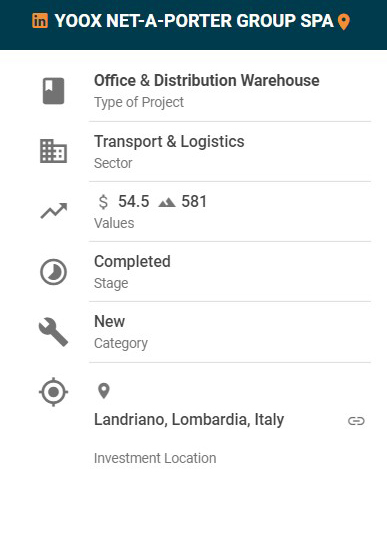Click the gray pin above Landriano
This screenshot has width=387, height=558.
click(x=104, y=391)
